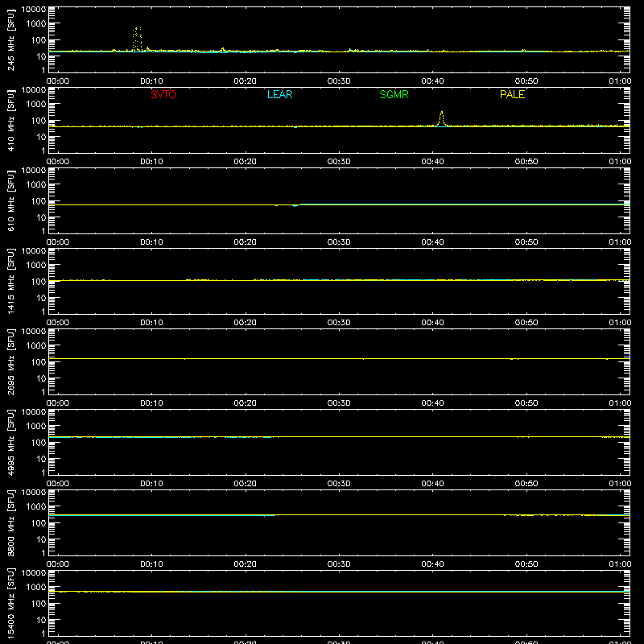Click the 00:20 time label under 2695 MHz plot
The width and height of the screenshot is (644, 644).
point(246,403)
